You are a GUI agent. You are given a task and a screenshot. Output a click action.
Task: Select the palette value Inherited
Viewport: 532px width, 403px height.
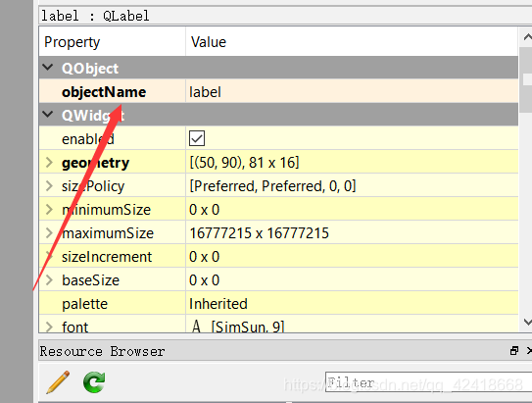tap(218, 304)
